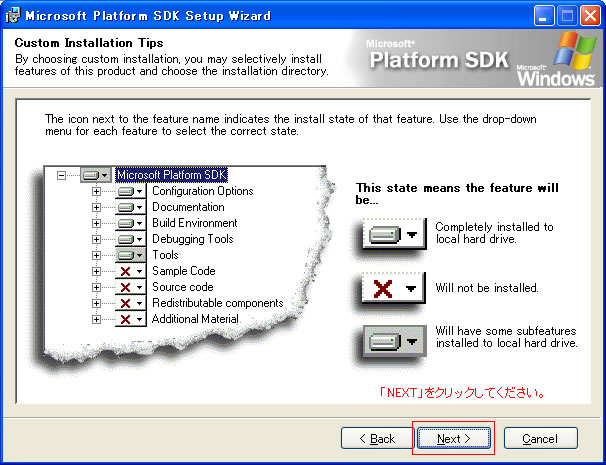
Task: Open red X state dropdown for Sample Code
Action: pyautogui.click(x=131, y=271)
